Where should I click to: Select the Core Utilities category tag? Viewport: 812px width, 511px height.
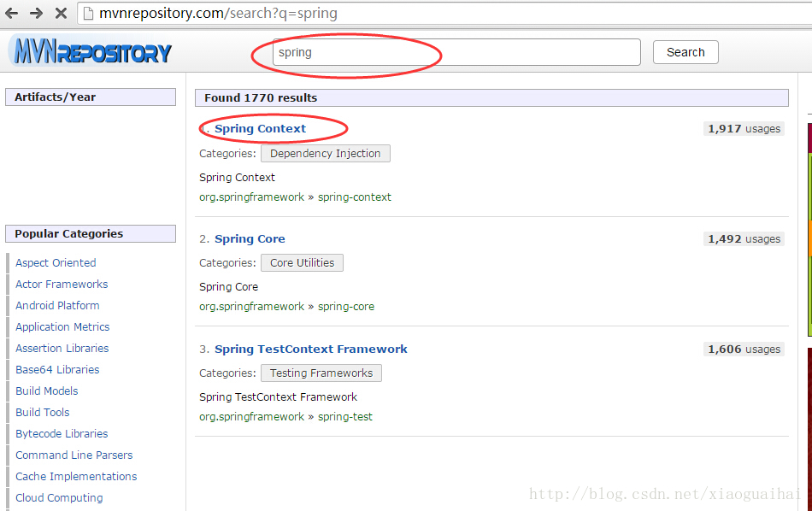coord(302,263)
